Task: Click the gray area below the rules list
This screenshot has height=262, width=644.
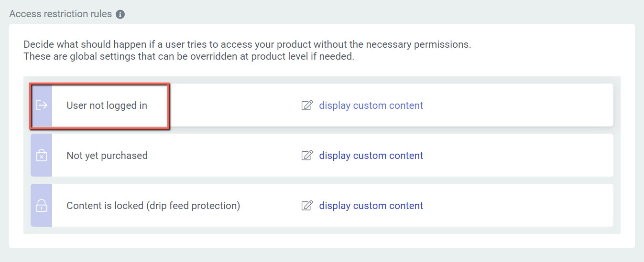Action: pos(321,231)
